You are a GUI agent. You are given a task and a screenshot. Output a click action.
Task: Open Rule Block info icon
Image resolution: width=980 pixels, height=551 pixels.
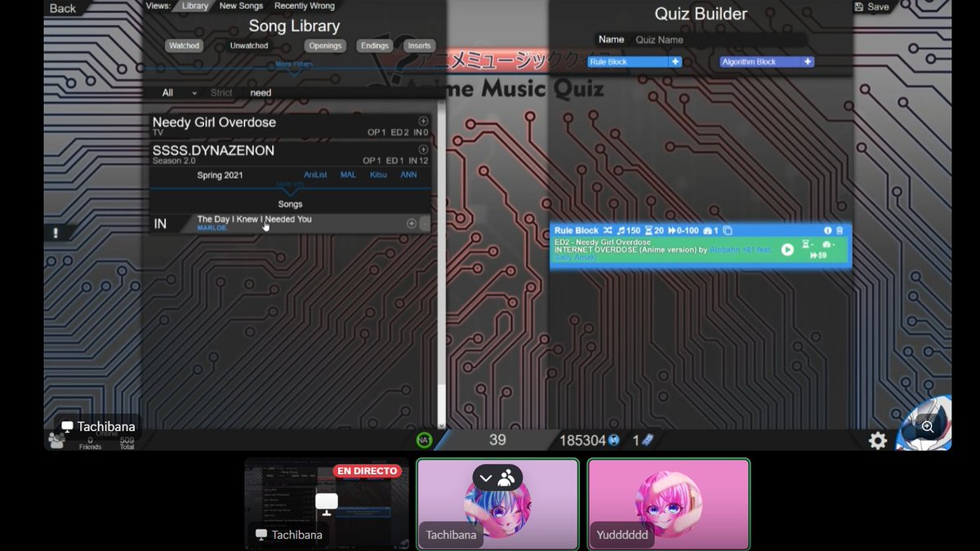(x=828, y=231)
